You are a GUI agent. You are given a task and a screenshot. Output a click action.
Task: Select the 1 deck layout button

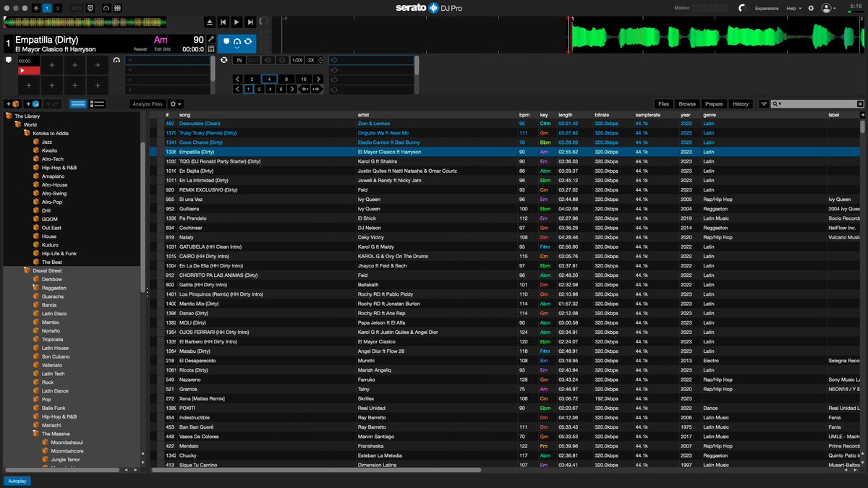pos(48,7)
